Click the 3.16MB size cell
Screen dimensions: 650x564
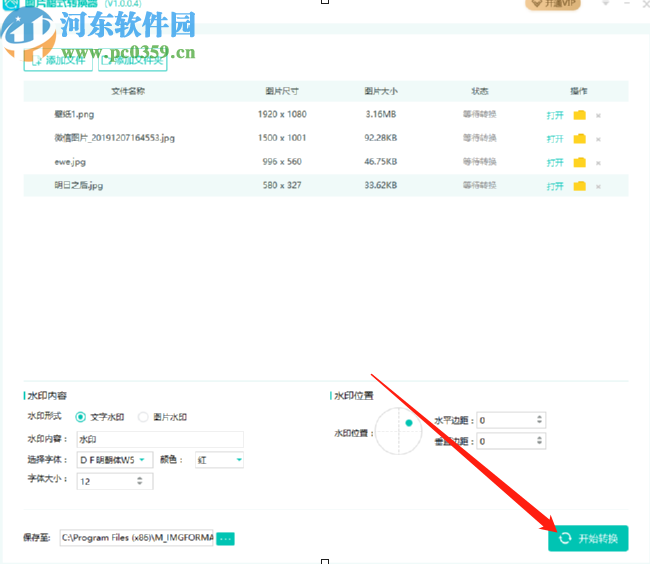[x=381, y=114]
